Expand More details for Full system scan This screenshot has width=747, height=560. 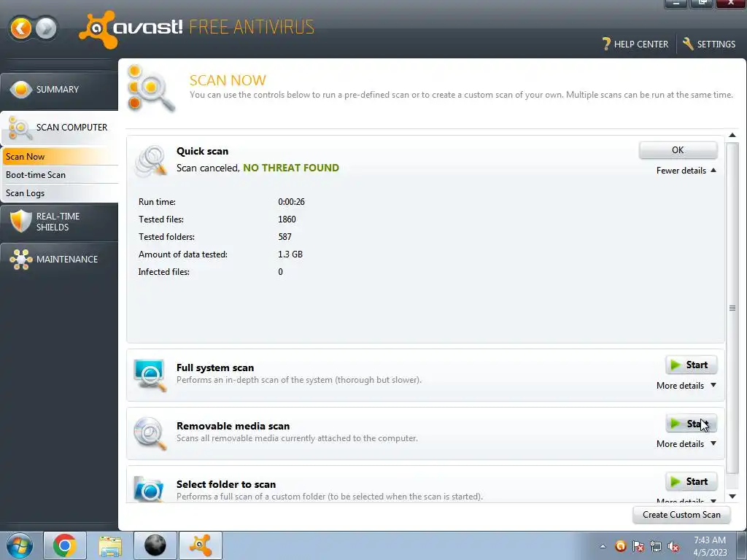(x=686, y=386)
